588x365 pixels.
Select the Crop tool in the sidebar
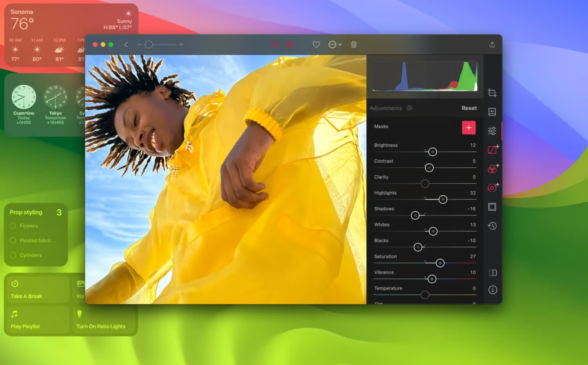(x=492, y=93)
